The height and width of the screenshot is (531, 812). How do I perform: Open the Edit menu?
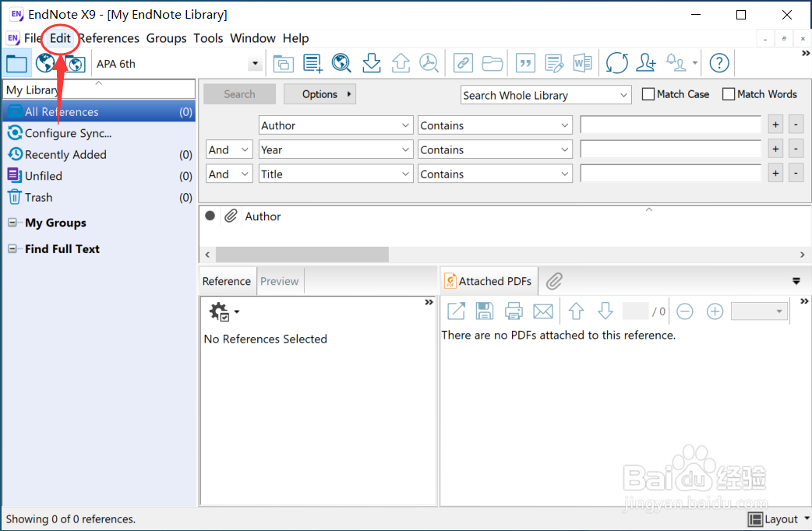coord(60,38)
